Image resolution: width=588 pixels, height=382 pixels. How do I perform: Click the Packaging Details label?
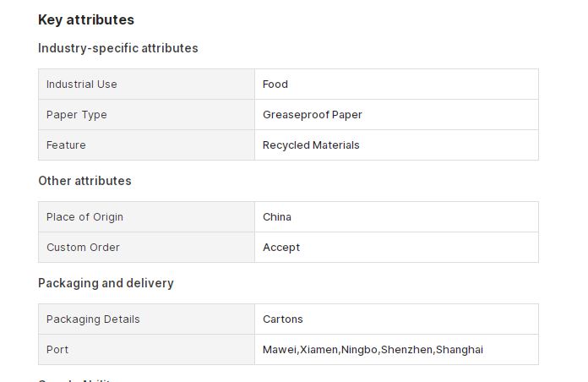click(x=93, y=319)
